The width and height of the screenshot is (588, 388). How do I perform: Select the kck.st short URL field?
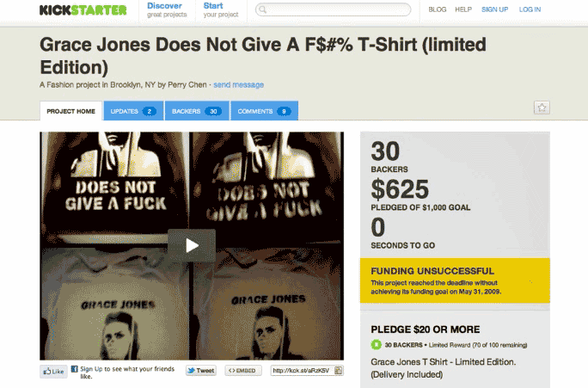(303, 370)
